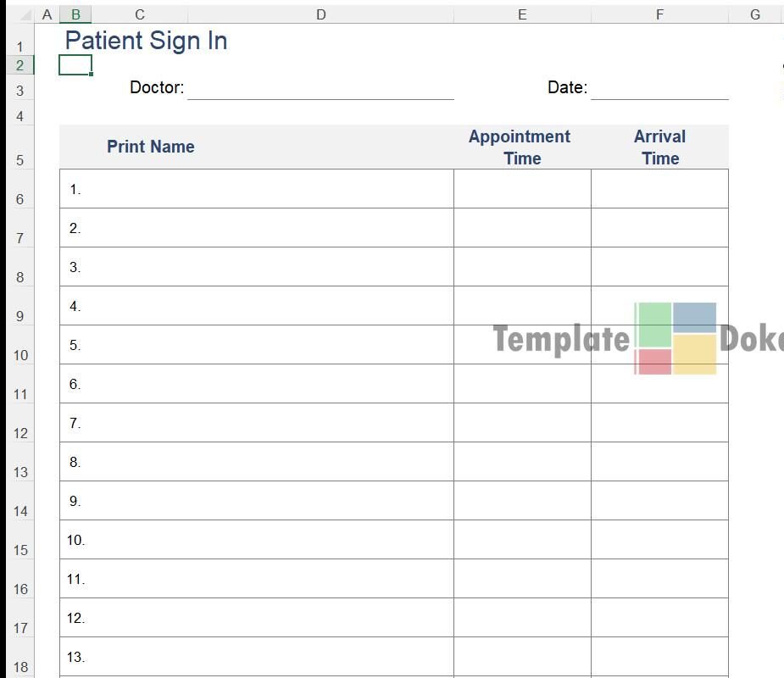This screenshot has height=678, width=784.
Task: Click the Patient Sign In title cell
Action: point(146,41)
